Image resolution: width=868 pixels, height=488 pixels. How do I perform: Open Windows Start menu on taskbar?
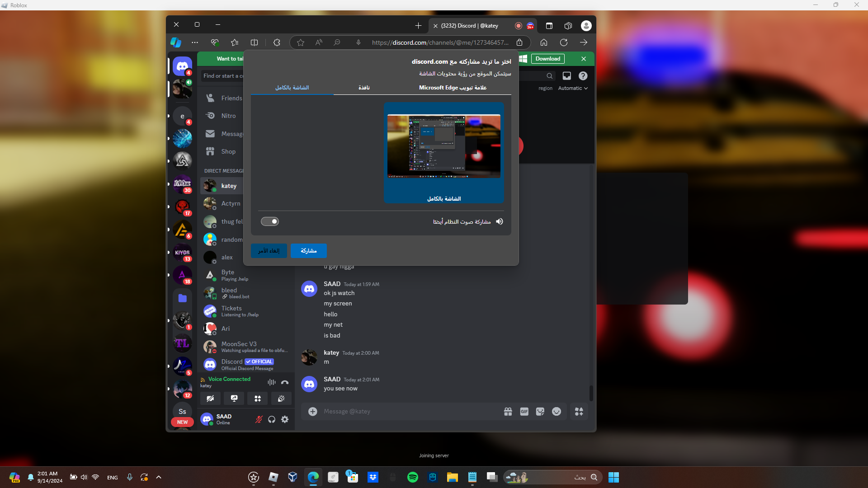click(x=613, y=477)
